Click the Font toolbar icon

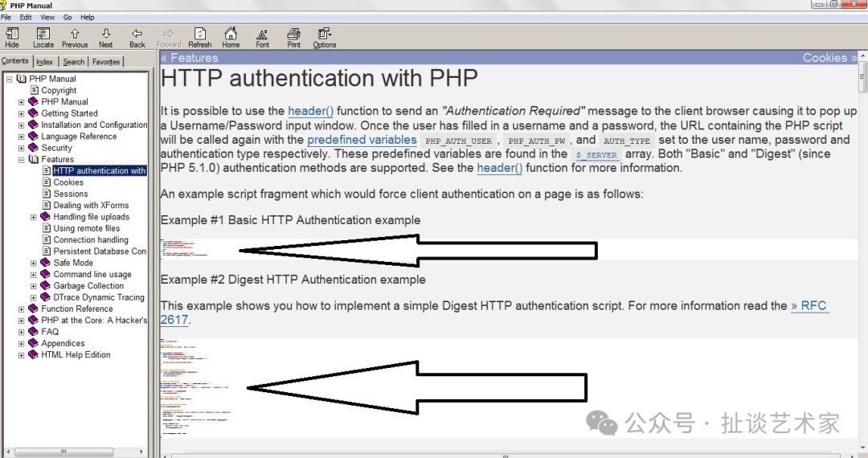click(262, 35)
